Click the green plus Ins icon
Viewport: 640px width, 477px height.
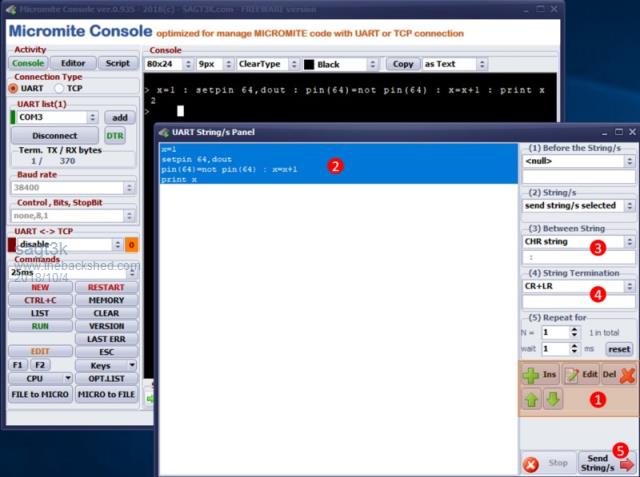pyautogui.click(x=530, y=374)
